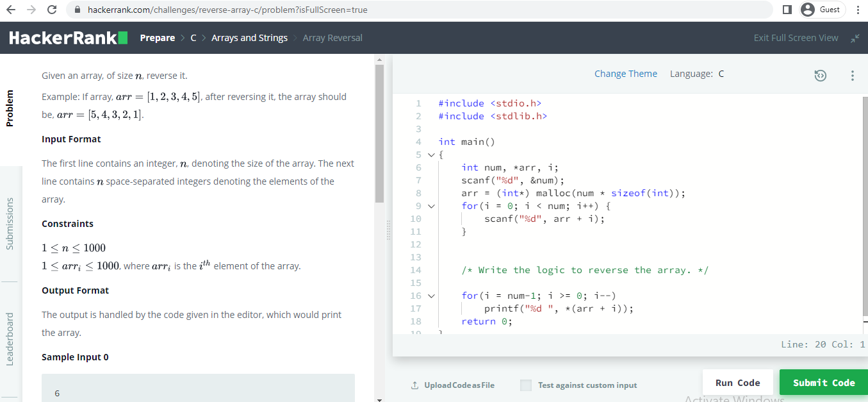Image resolution: width=868 pixels, height=402 pixels.
Task: Click the malloc code line
Action: 573,193
